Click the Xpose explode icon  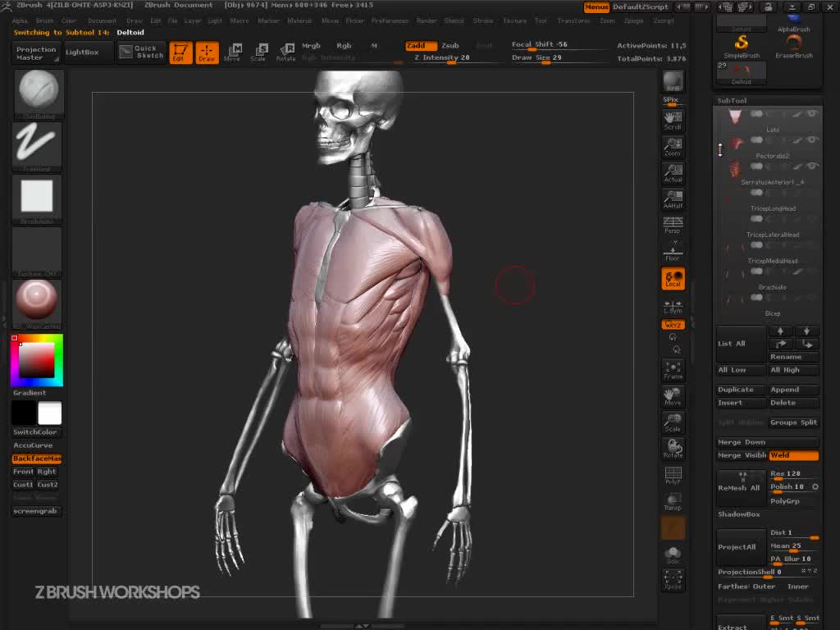pos(673,580)
